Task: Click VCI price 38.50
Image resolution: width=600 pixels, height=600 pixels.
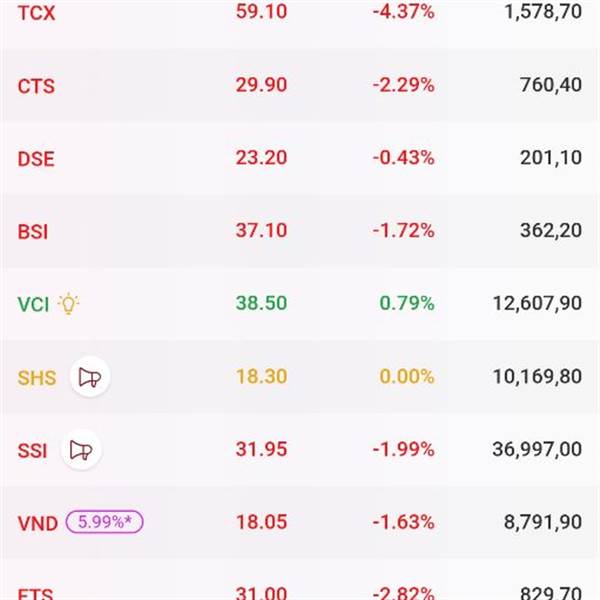Action: tap(261, 303)
